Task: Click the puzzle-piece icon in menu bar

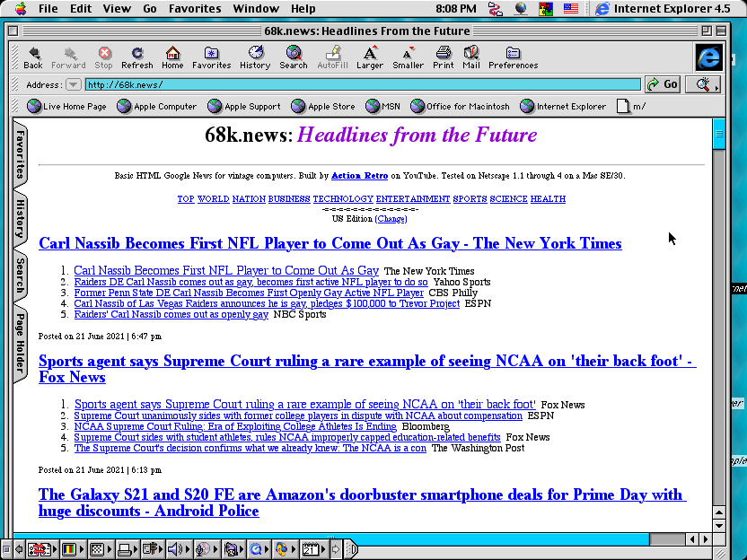Action: coord(546,9)
